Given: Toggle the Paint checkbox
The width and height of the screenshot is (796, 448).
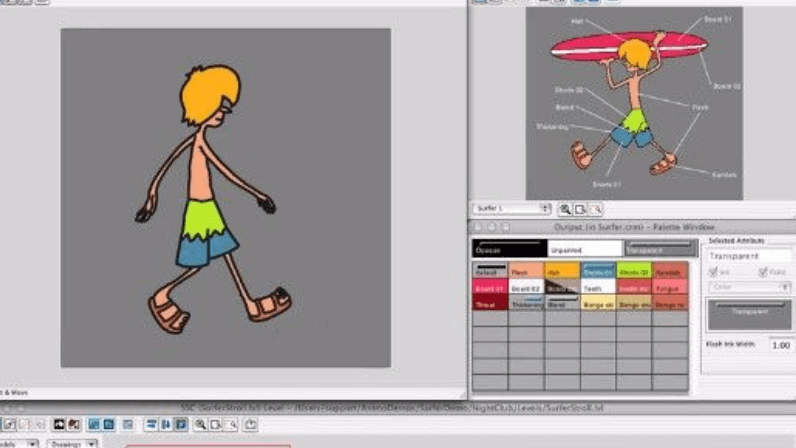Looking at the screenshot, I should 764,271.
